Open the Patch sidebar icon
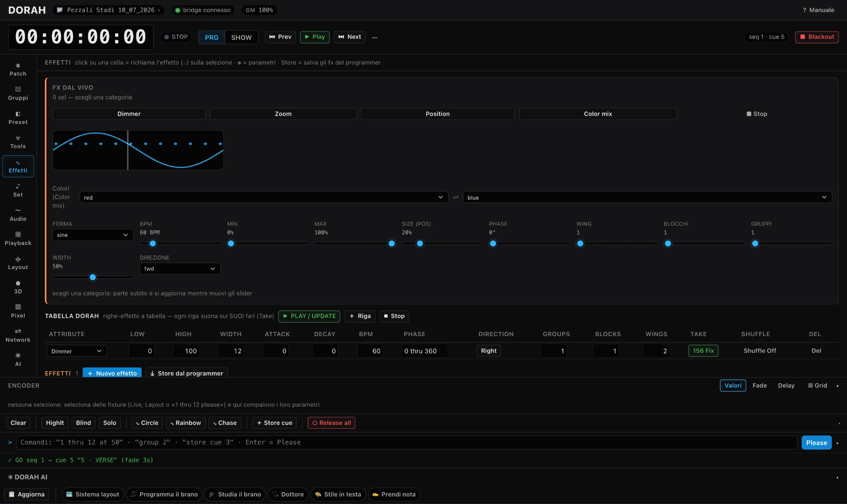This screenshot has height=504, width=847. coord(18,69)
